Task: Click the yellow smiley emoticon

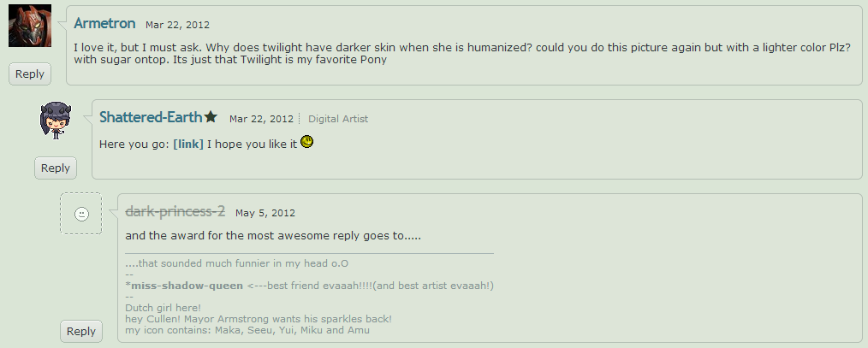Action: (x=306, y=143)
